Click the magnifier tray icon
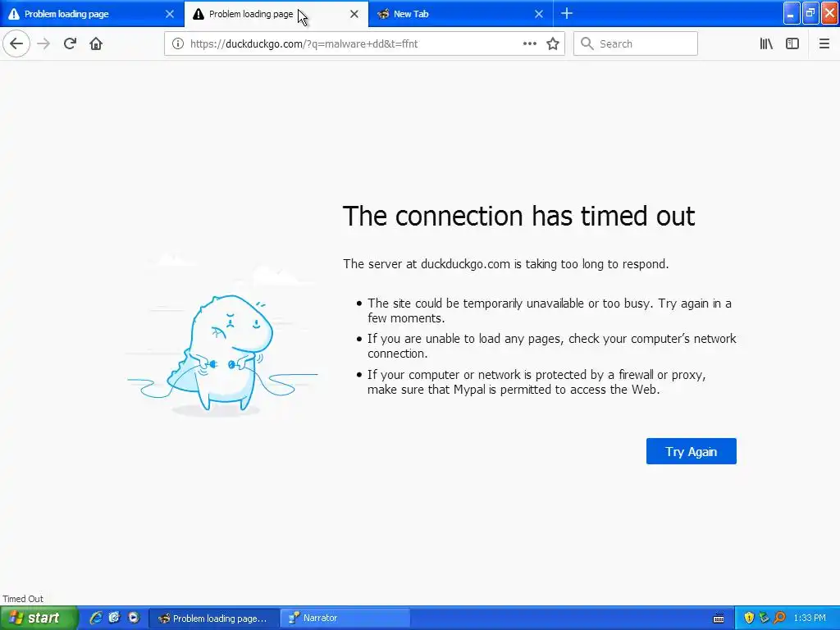The height and width of the screenshot is (630, 840). point(779,618)
